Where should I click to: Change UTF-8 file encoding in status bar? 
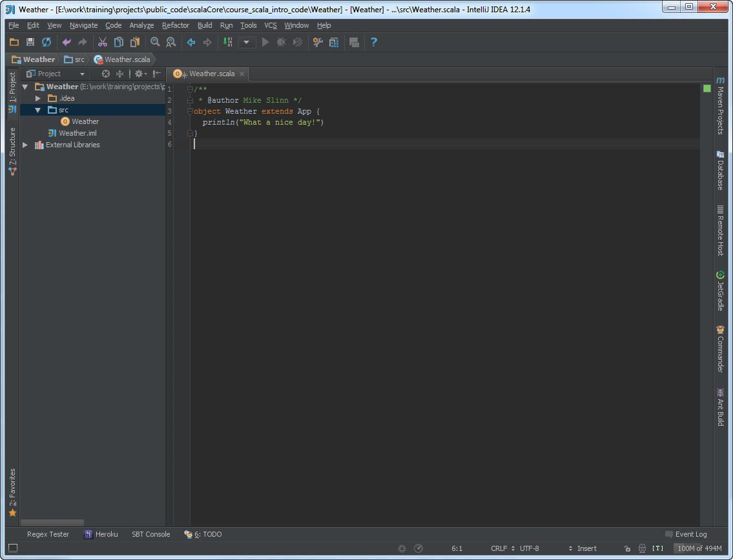point(529,548)
